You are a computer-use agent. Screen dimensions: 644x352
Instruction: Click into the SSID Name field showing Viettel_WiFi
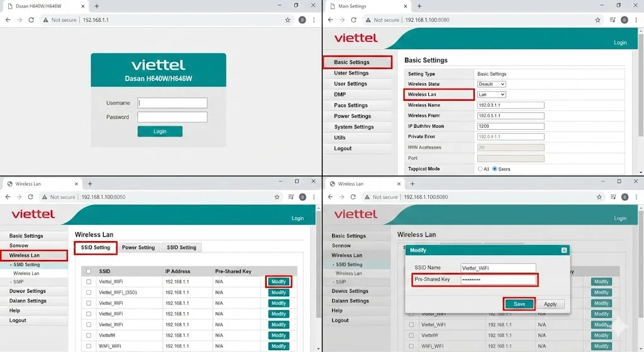[498, 268]
